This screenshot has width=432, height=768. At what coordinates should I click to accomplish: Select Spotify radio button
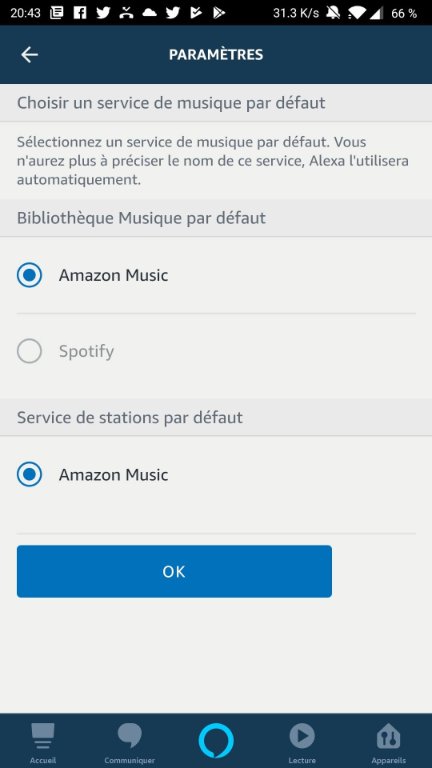pos(29,351)
